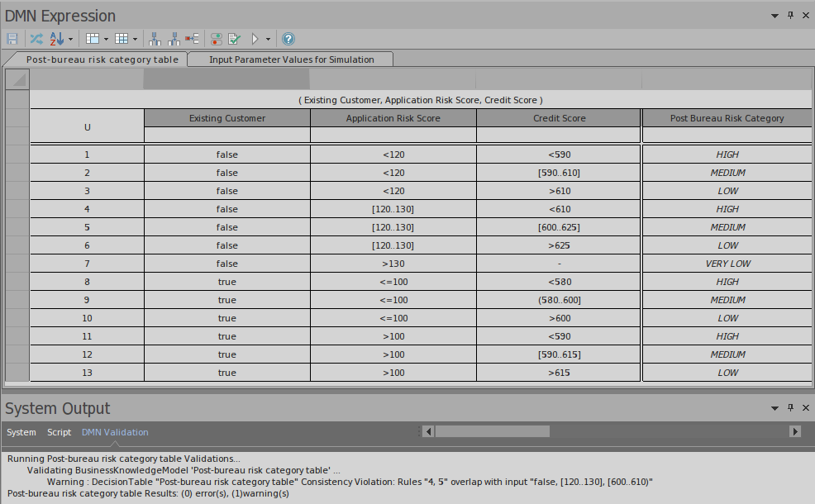Select the hit policy cell showing U
815x504 pixels.
(87, 126)
